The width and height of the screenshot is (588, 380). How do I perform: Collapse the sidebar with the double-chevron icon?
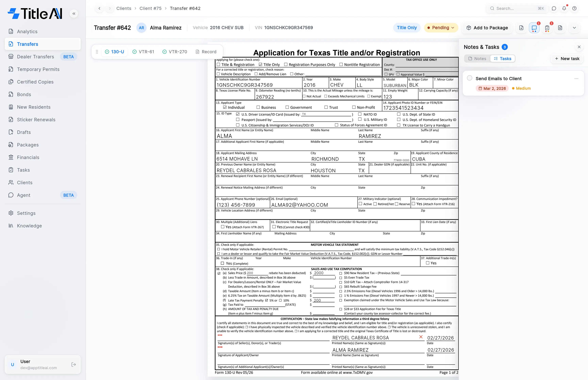74,14
